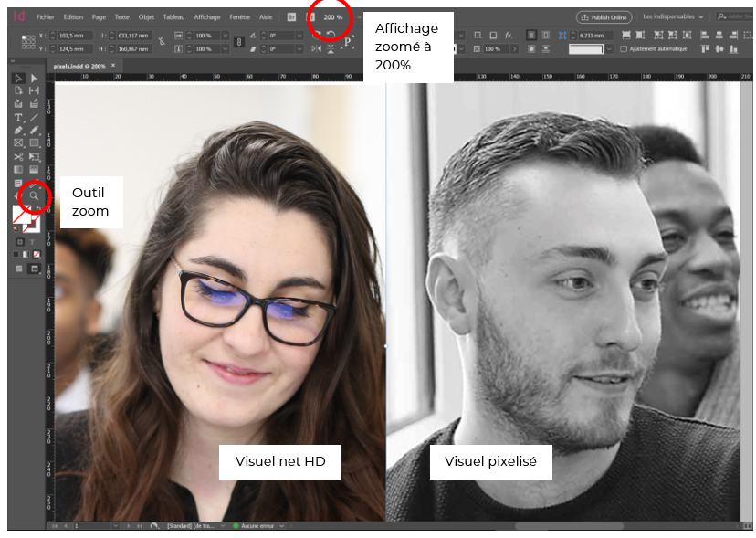Apply formatting to container button
The image size is (756, 538).
(x=20, y=242)
